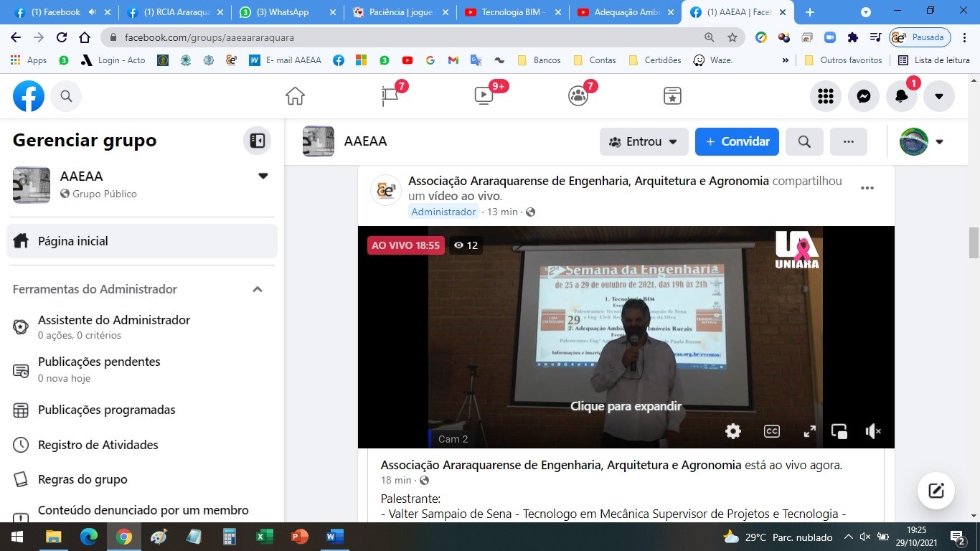Unmute the live video
This screenshot has height=551, width=980.
point(873,431)
